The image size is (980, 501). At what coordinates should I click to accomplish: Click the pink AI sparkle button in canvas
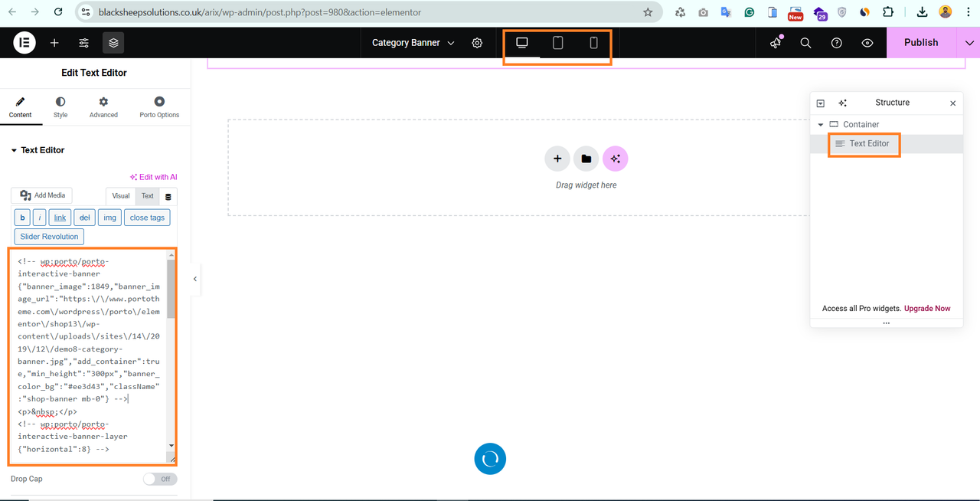(x=615, y=159)
